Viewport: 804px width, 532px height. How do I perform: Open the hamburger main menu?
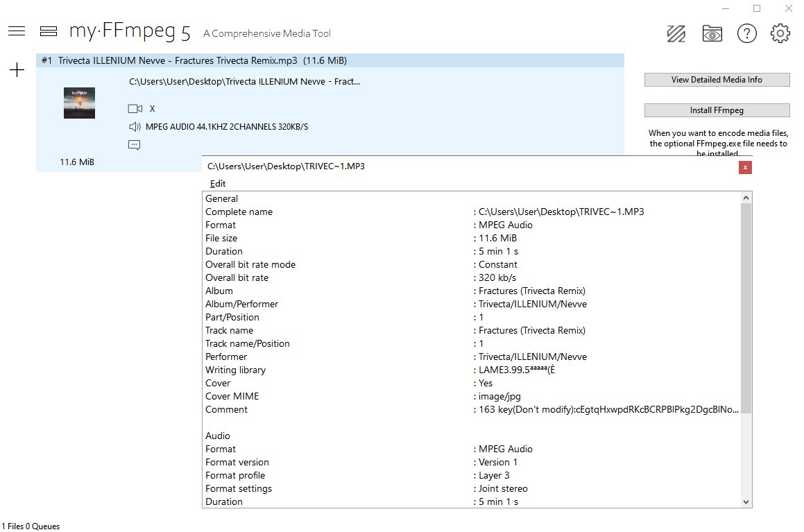[x=17, y=31]
